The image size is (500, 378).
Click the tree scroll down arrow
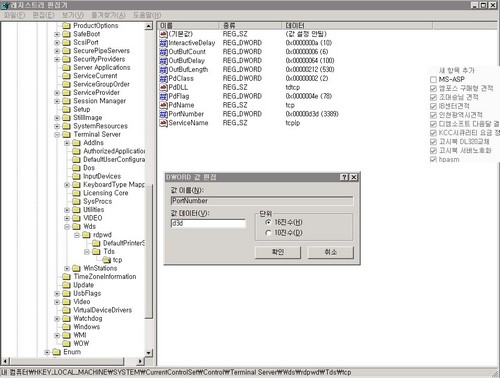pyautogui.click(x=149, y=353)
